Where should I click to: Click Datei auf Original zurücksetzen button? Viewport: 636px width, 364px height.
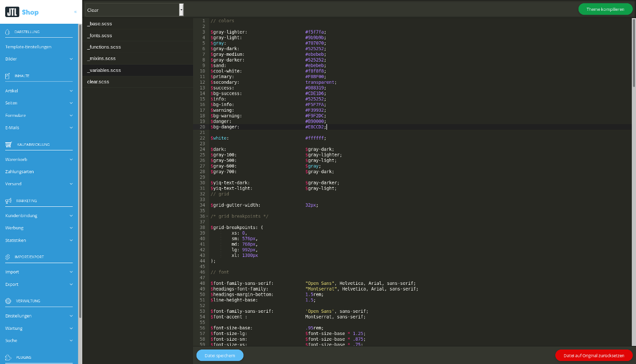point(594,355)
